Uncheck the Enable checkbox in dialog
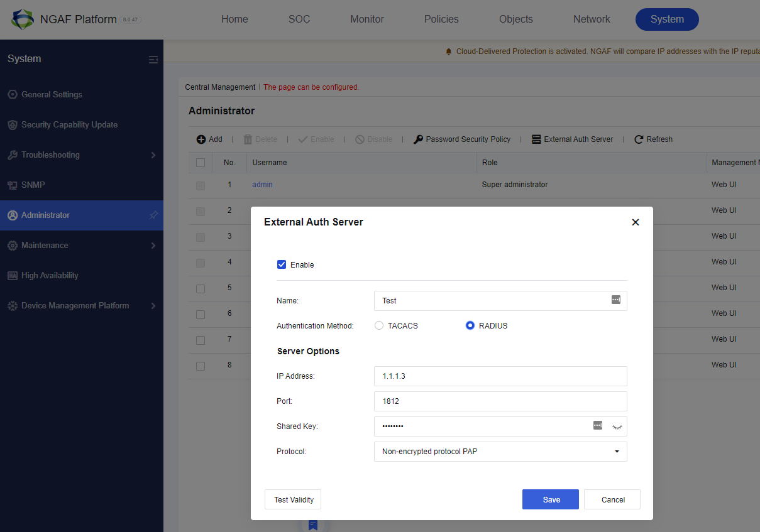The width and height of the screenshot is (760, 532). [282, 264]
